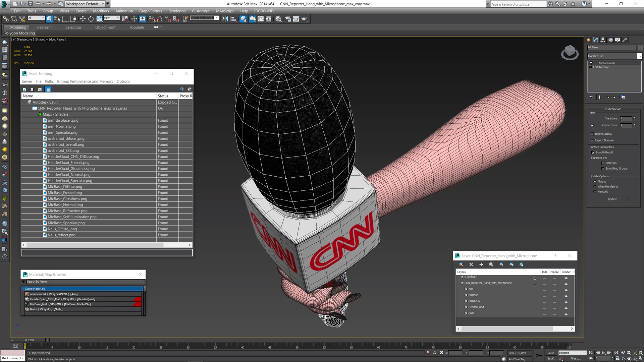Click Configure Modifier Sets icon

click(x=623, y=97)
